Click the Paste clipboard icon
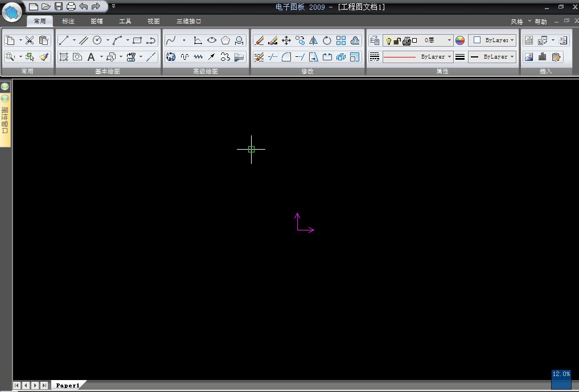The width and height of the screenshot is (579, 392). [44, 40]
